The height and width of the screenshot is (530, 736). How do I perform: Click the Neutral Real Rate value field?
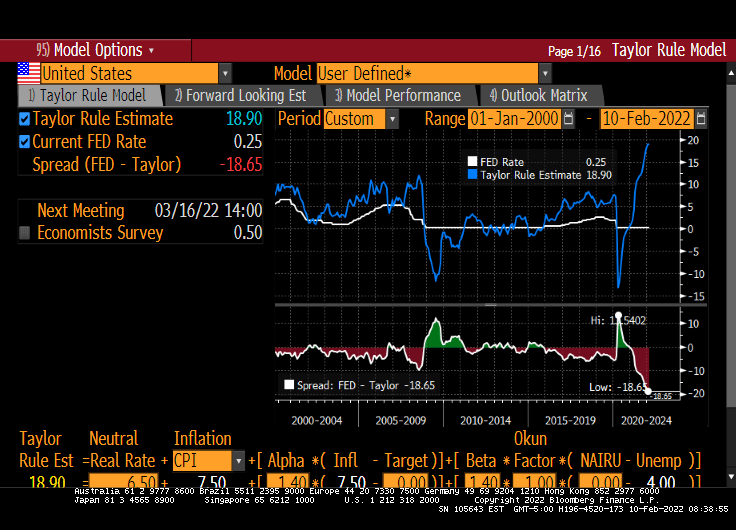tap(122, 482)
